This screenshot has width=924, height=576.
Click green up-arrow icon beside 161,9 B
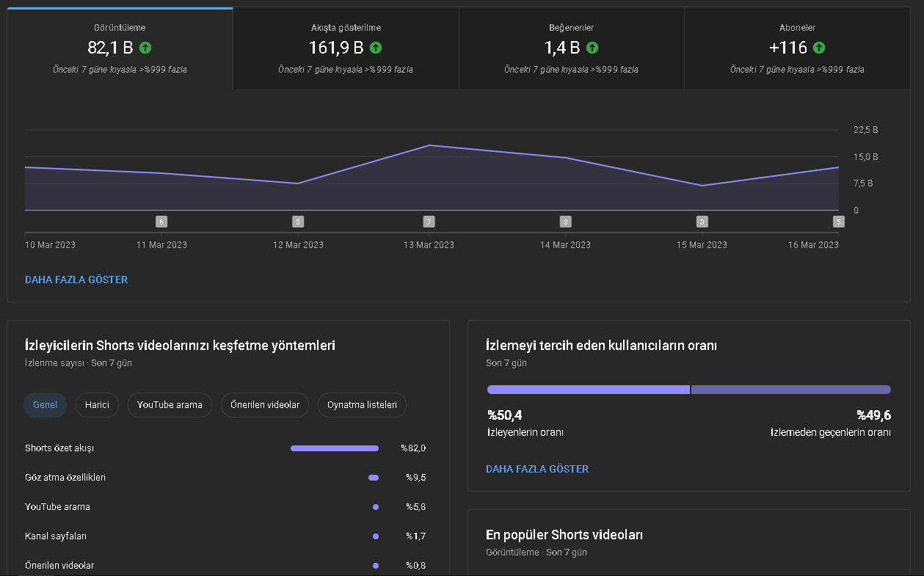(376, 48)
